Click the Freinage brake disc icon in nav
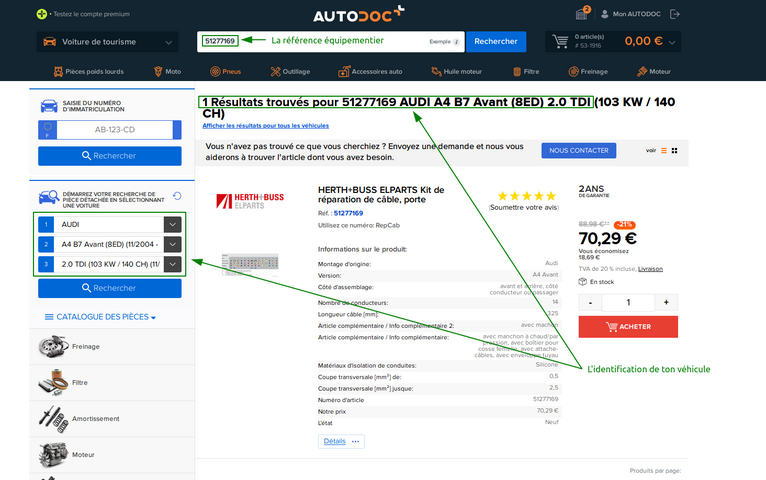 click(574, 71)
